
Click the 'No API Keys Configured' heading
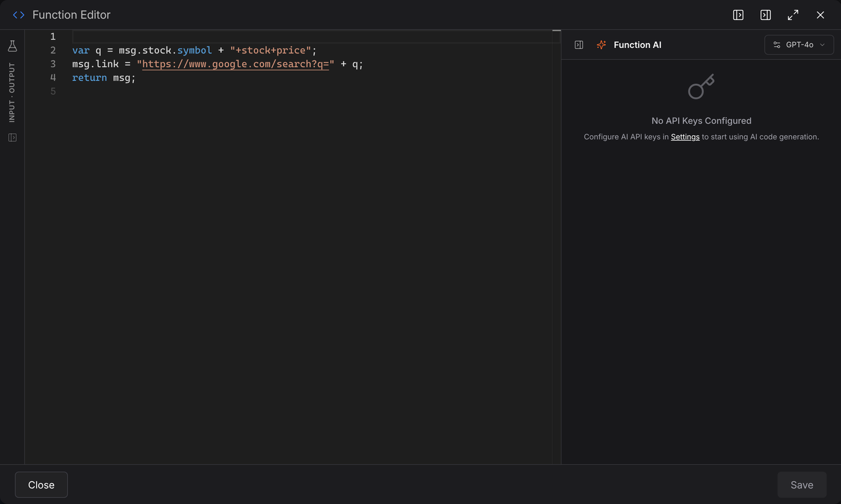coord(701,121)
